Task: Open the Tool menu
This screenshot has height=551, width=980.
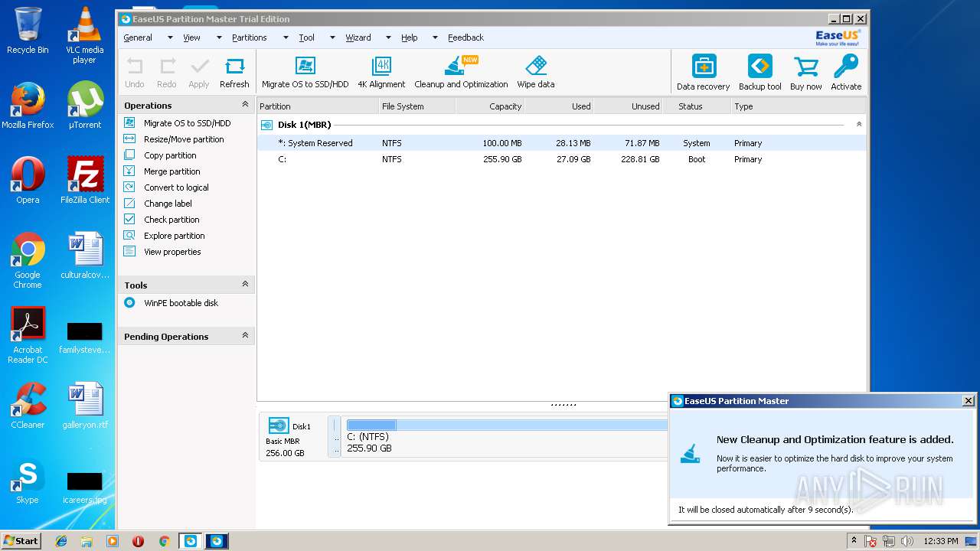Action: point(306,37)
